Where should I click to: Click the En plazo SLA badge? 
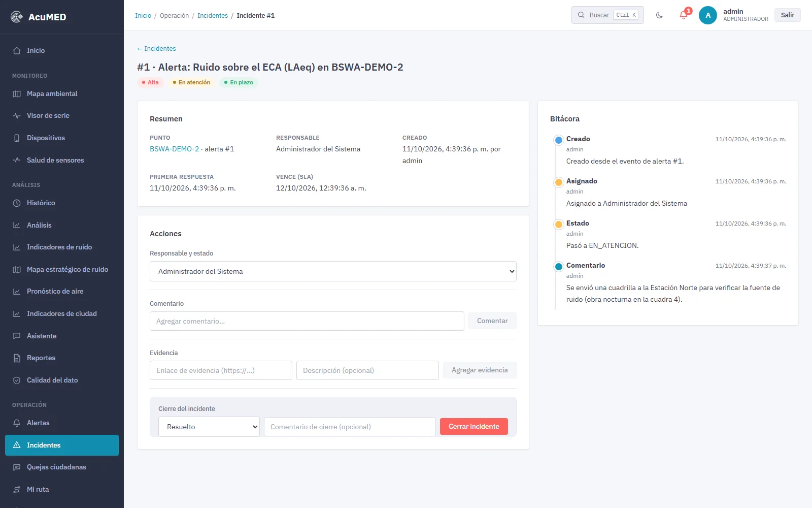click(239, 82)
